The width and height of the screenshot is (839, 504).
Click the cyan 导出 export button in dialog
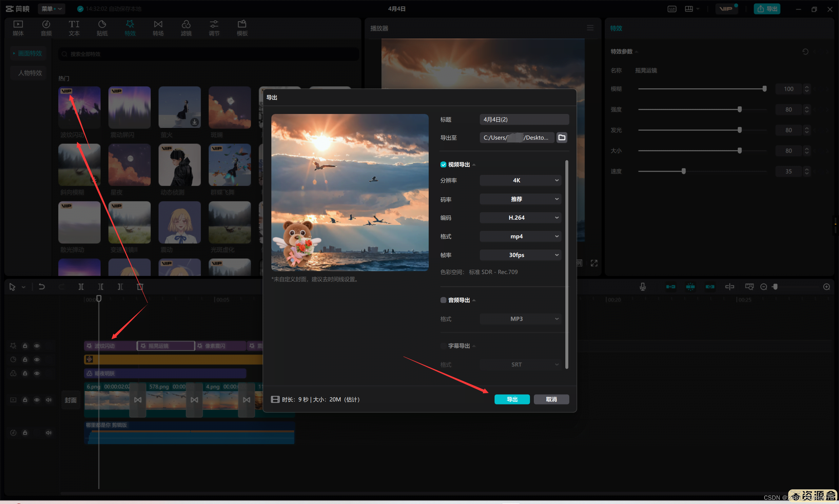pyautogui.click(x=512, y=400)
